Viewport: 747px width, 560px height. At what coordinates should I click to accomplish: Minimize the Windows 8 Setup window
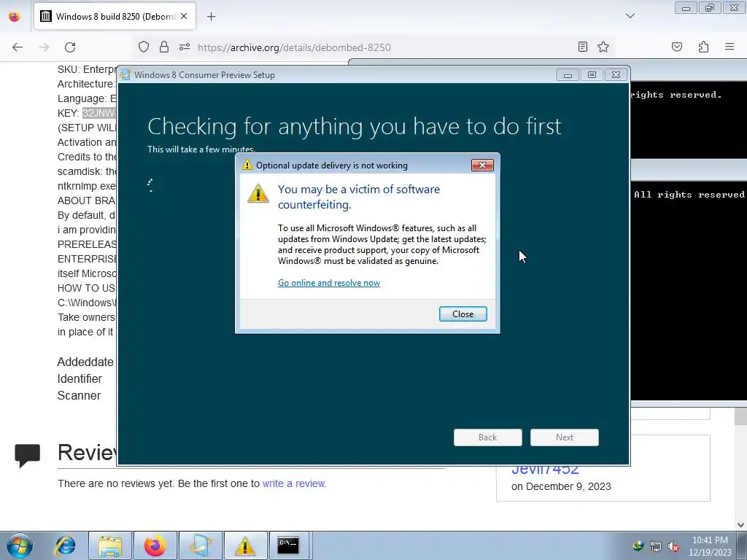[568, 75]
